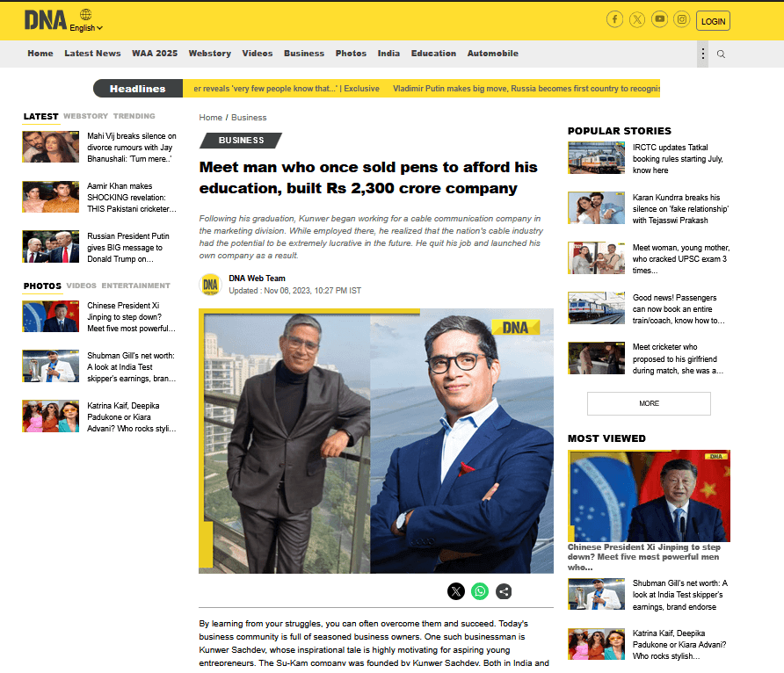
Task: Click the Headlines ticker label
Action: (x=137, y=89)
